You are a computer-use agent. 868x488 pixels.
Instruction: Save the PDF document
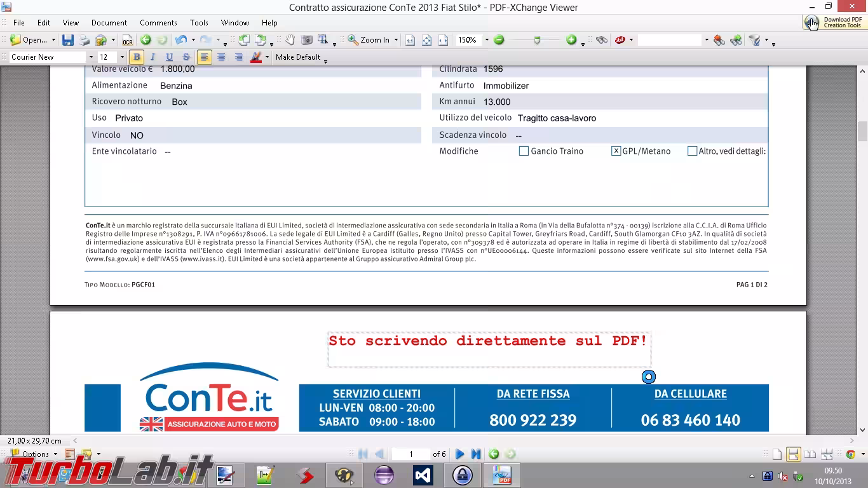(69, 39)
